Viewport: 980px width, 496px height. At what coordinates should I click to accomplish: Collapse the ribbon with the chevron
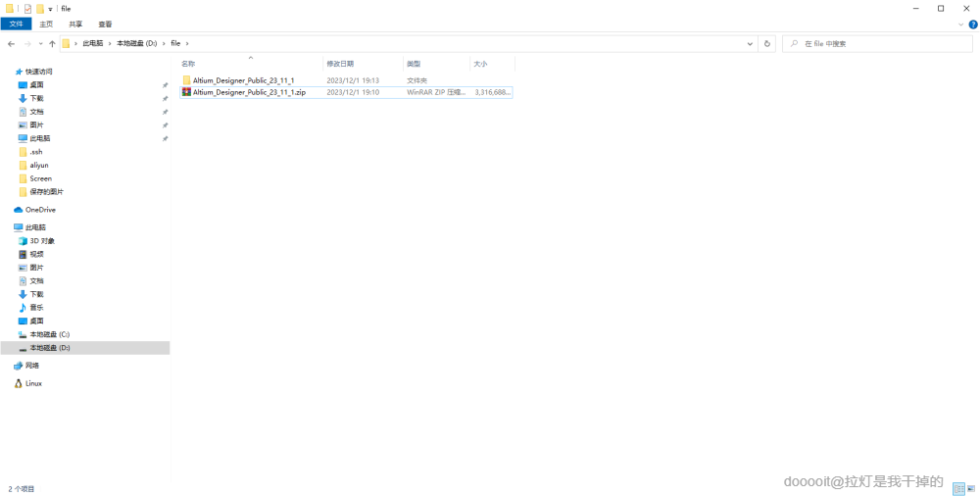(960, 25)
